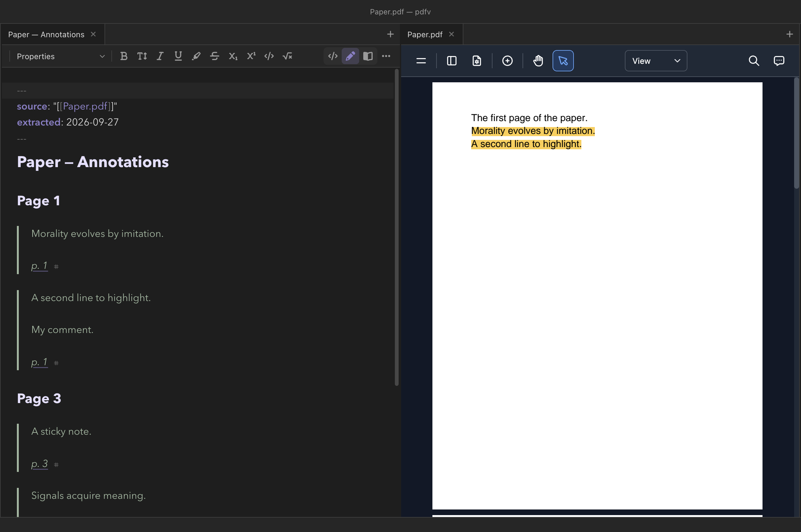Click the Page 1 heading
The width and height of the screenshot is (801, 532).
(39, 201)
